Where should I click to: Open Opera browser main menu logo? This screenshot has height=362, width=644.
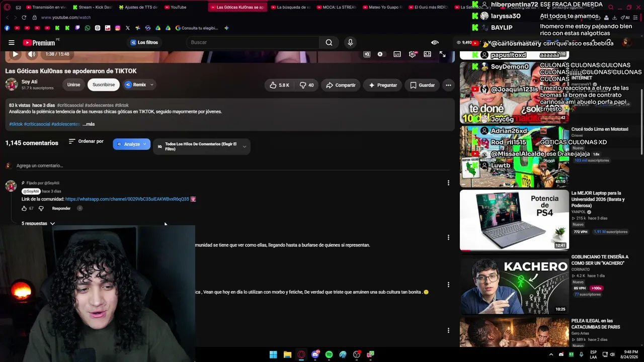pos(7,8)
